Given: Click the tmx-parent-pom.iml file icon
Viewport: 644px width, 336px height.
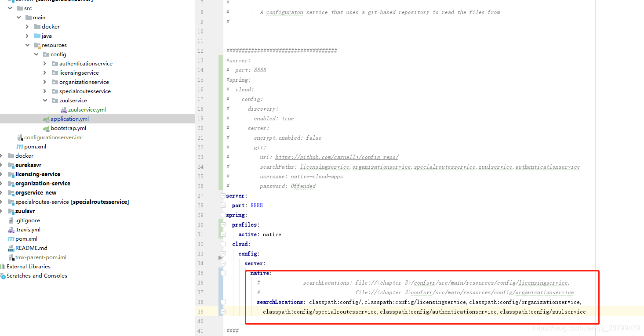Looking at the screenshot, I should (x=11, y=257).
